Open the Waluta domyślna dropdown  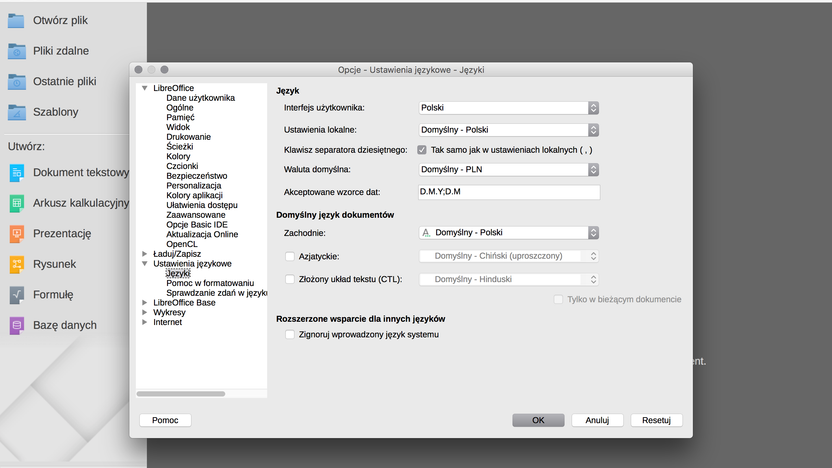coord(508,170)
